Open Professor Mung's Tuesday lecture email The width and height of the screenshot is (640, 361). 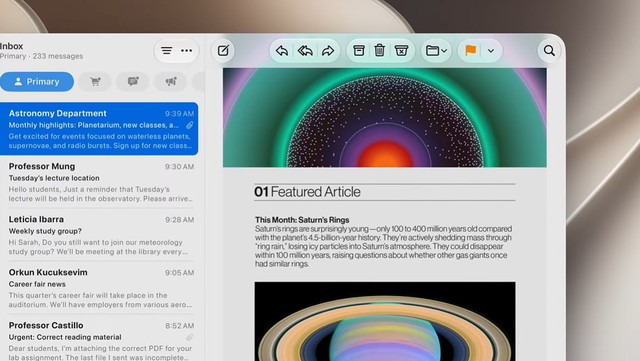(99, 182)
